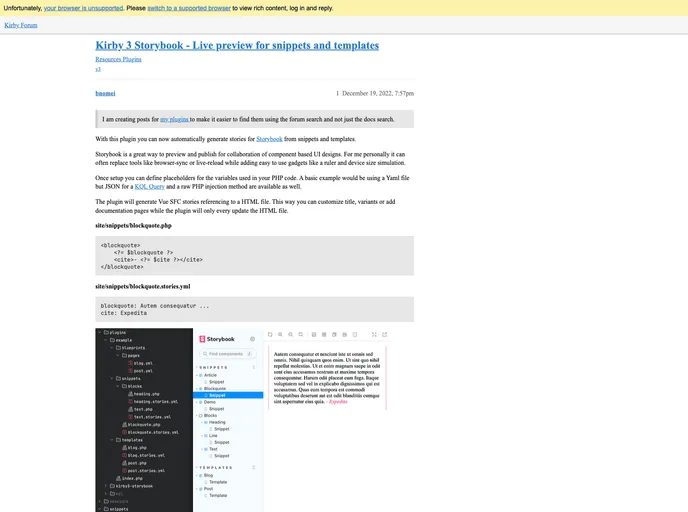The height and width of the screenshot is (512, 688).
Task: Select the Template story under Blog
Action: [x=217, y=482]
